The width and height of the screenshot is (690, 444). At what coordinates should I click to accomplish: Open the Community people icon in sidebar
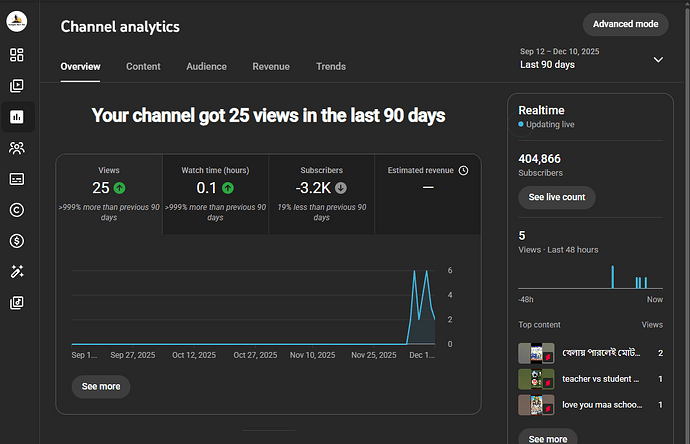17,148
